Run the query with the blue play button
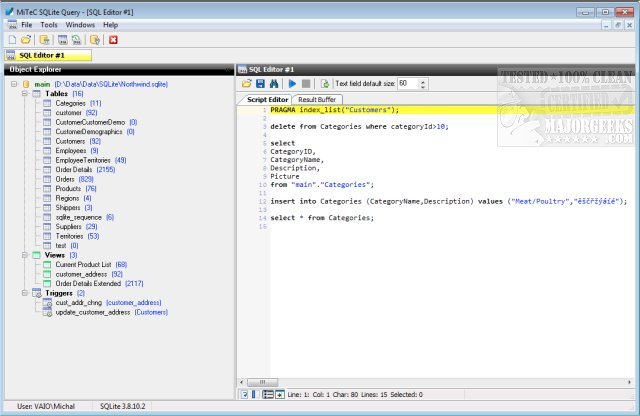Screen dimensions: 640x416 pos(292,84)
